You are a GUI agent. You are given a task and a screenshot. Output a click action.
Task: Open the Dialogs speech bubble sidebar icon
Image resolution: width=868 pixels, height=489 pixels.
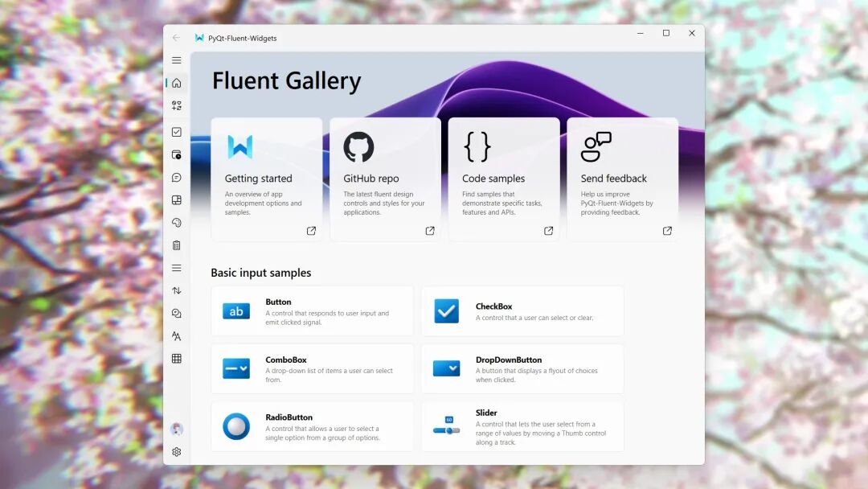click(177, 177)
